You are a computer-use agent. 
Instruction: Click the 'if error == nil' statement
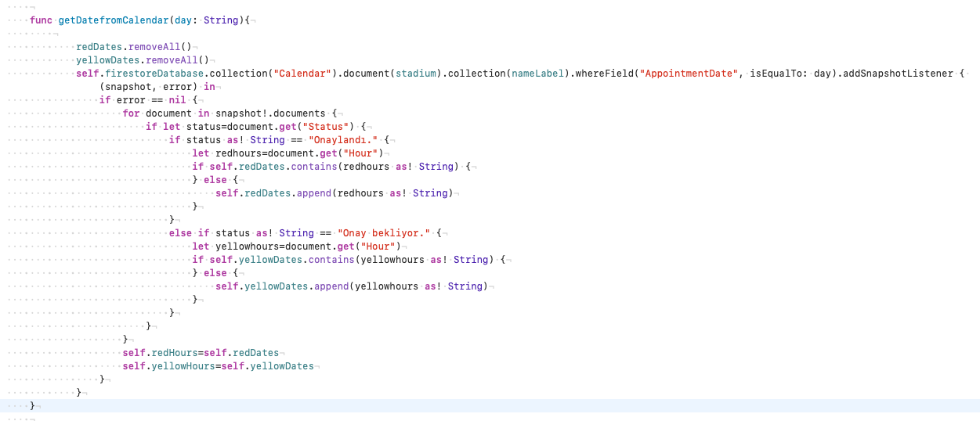coord(143,99)
